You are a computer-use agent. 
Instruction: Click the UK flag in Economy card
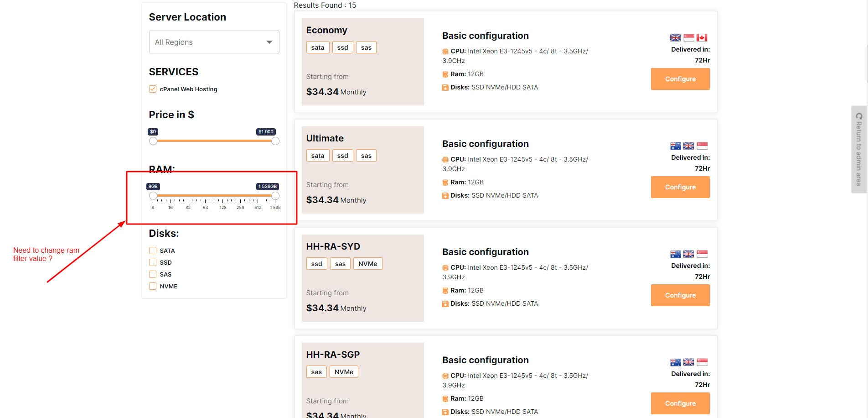[x=675, y=38]
